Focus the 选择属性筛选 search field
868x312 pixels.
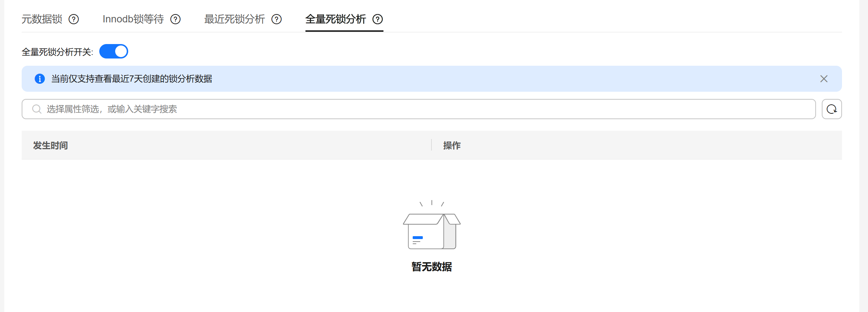tap(419, 109)
